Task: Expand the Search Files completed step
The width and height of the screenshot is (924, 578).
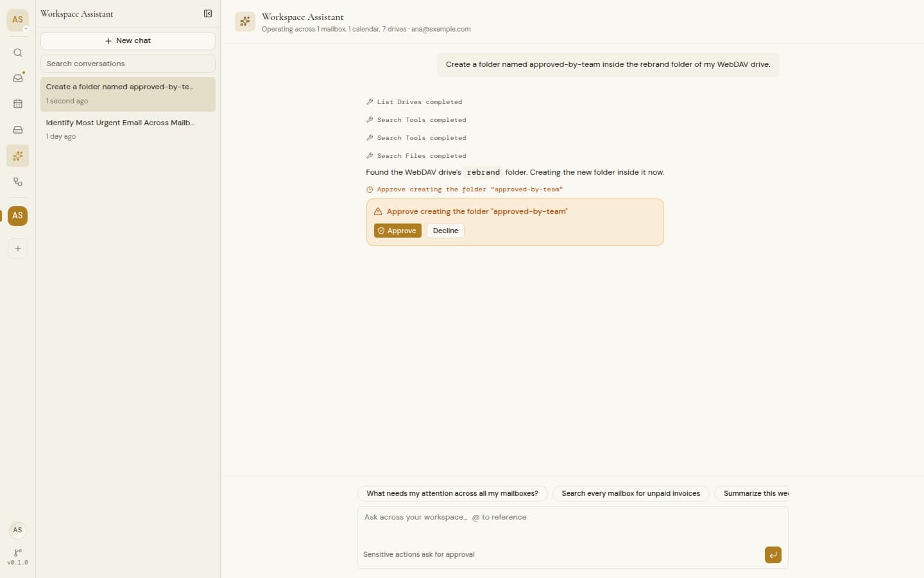Action: click(x=416, y=156)
